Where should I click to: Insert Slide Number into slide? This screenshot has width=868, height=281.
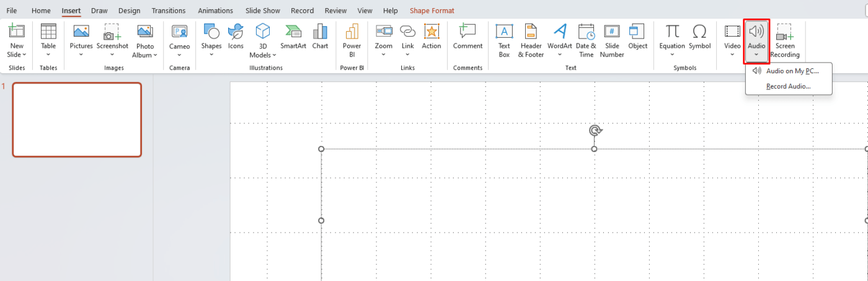tap(612, 40)
